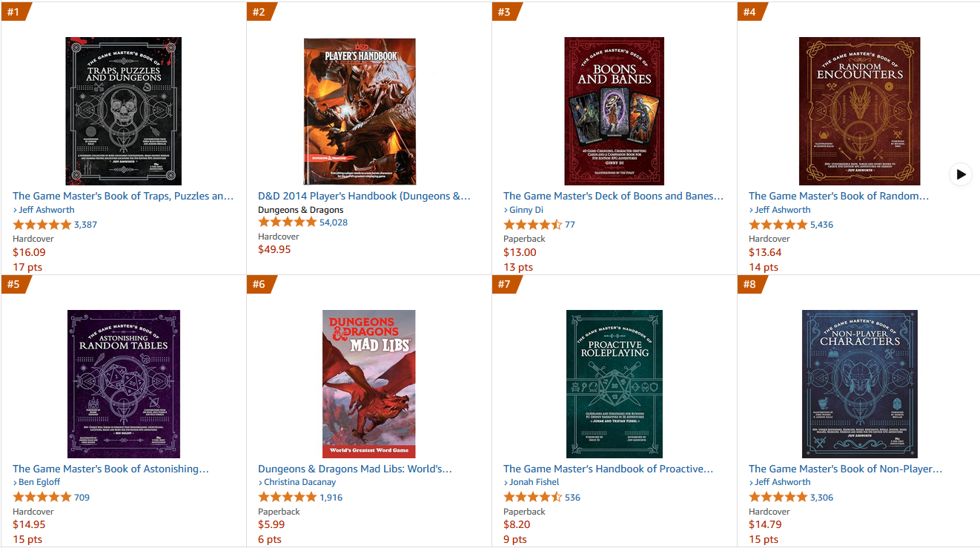
Task: Open the star rating of Astonishing Random Tables
Action: (x=42, y=498)
